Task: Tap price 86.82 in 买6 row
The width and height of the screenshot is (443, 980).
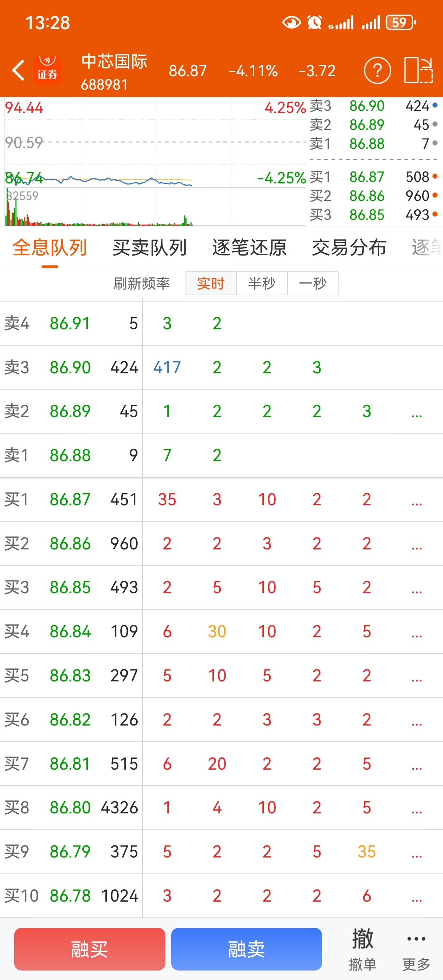Action: 70,719
